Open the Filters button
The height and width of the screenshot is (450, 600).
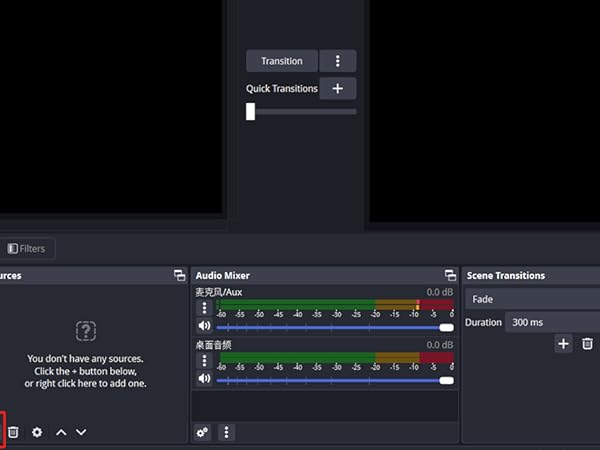pyautogui.click(x=27, y=248)
